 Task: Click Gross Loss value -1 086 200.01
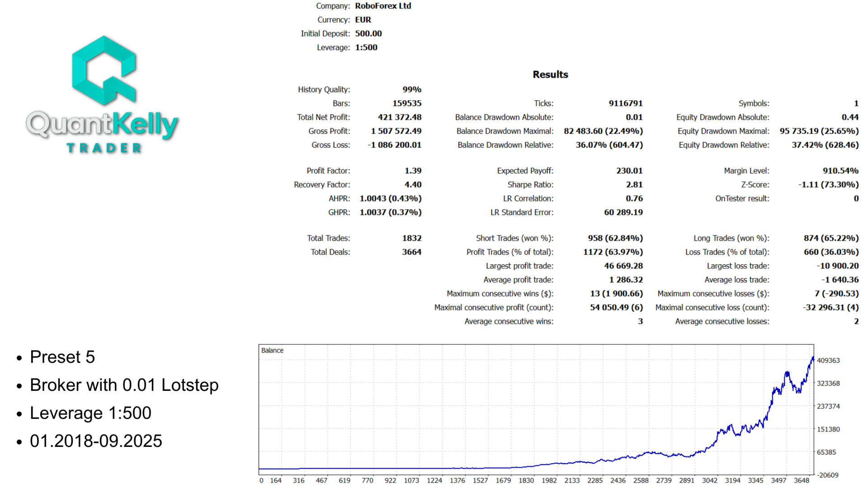[x=394, y=145]
